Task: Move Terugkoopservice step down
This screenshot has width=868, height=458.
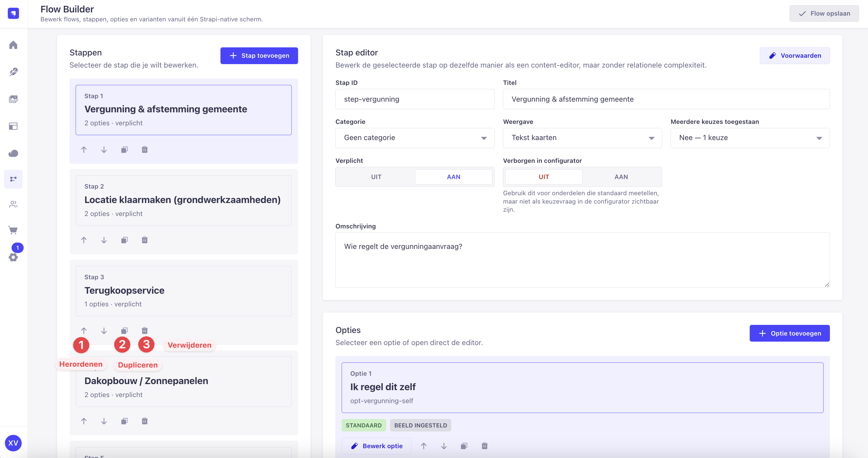Action: coord(104,331)
